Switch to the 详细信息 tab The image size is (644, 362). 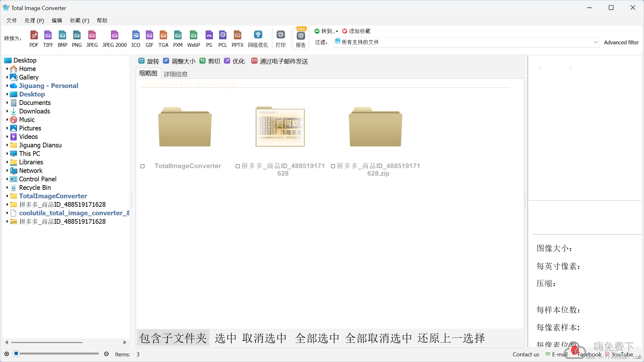coord(176,74)
